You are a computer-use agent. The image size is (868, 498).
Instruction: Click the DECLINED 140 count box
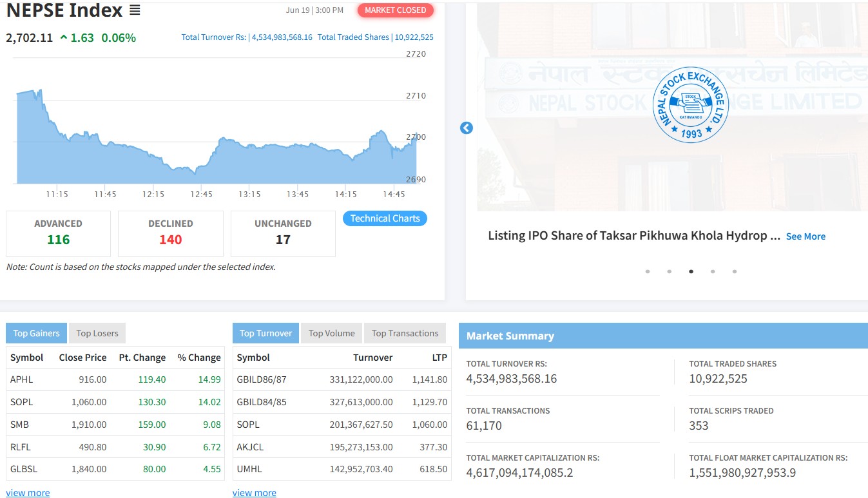click(x=171, y=233)
